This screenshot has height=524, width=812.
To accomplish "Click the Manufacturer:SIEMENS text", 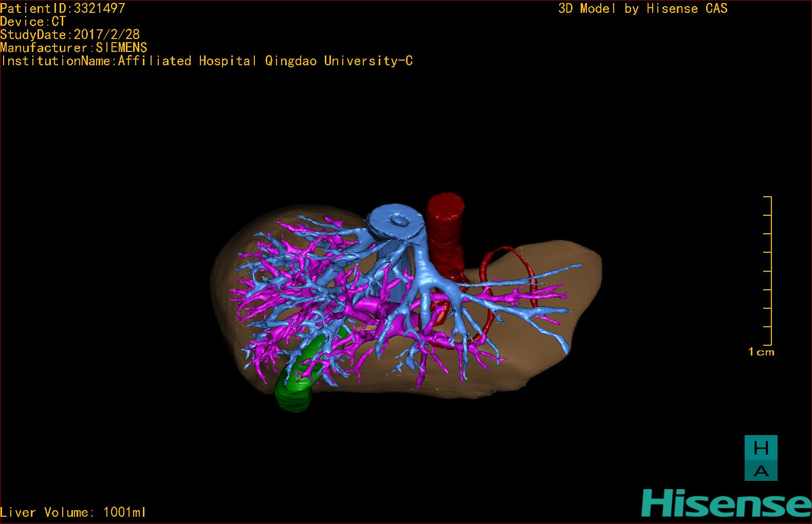I will (73, 48).
